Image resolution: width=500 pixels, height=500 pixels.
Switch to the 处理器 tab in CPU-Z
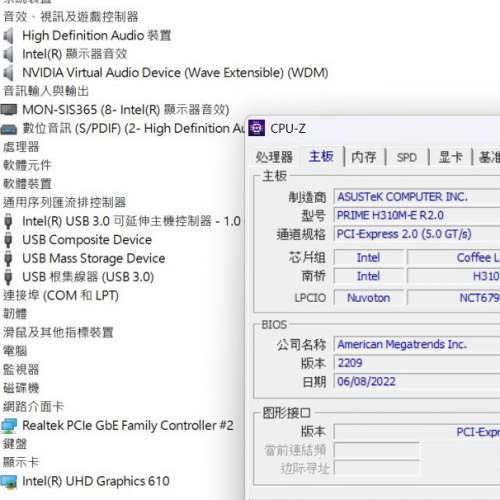point(274,157)
